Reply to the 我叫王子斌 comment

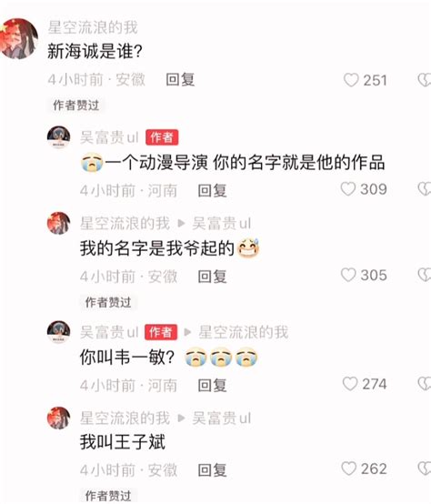point(212,470)
